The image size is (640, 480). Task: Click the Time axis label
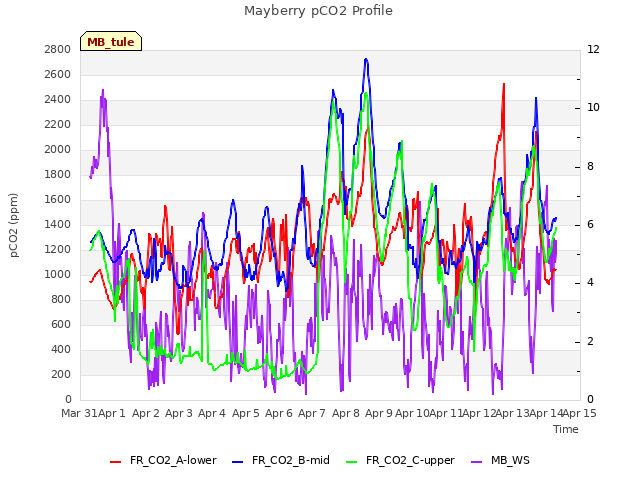tap(566, 429)
